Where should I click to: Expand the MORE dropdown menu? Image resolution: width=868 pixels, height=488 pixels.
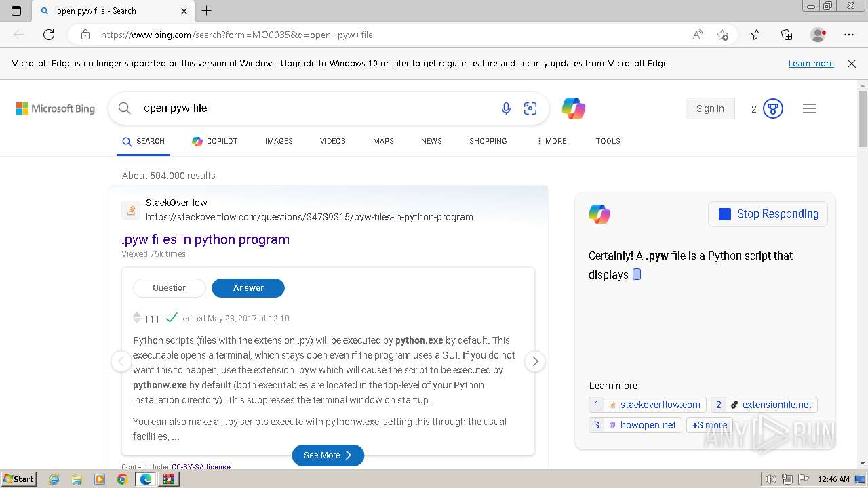pos(551,141)
